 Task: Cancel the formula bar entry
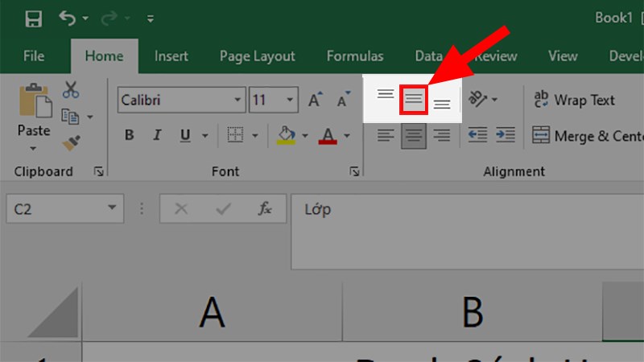click(181, 209)
